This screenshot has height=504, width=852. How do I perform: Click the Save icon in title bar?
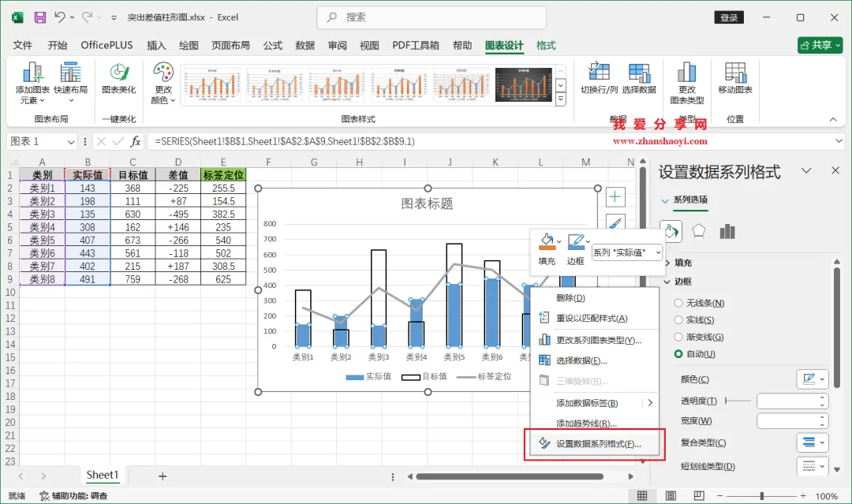(40, 17)
